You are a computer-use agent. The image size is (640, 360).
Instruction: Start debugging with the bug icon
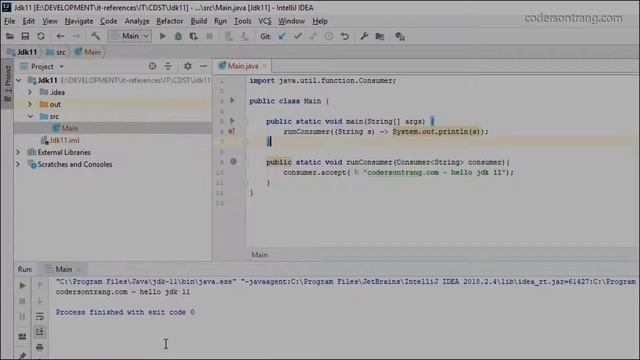(x=178, y=36)
